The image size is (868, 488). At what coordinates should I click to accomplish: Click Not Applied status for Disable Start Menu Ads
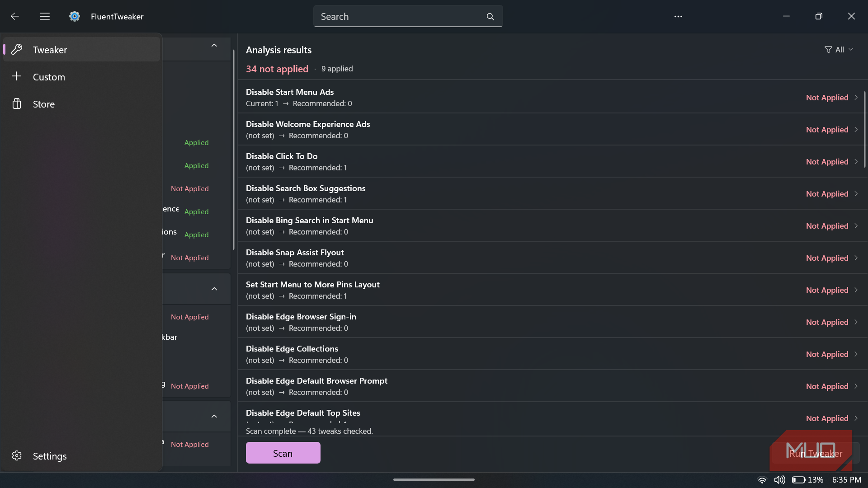[827, 97]
